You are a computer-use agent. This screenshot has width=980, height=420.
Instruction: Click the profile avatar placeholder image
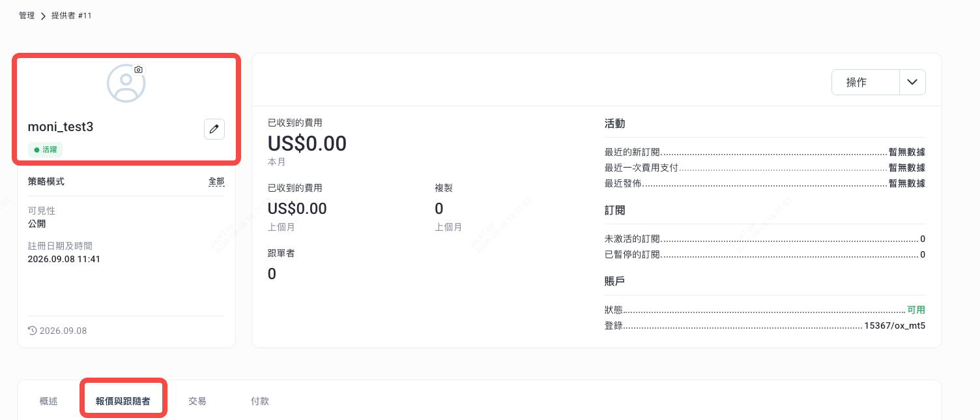126,83
